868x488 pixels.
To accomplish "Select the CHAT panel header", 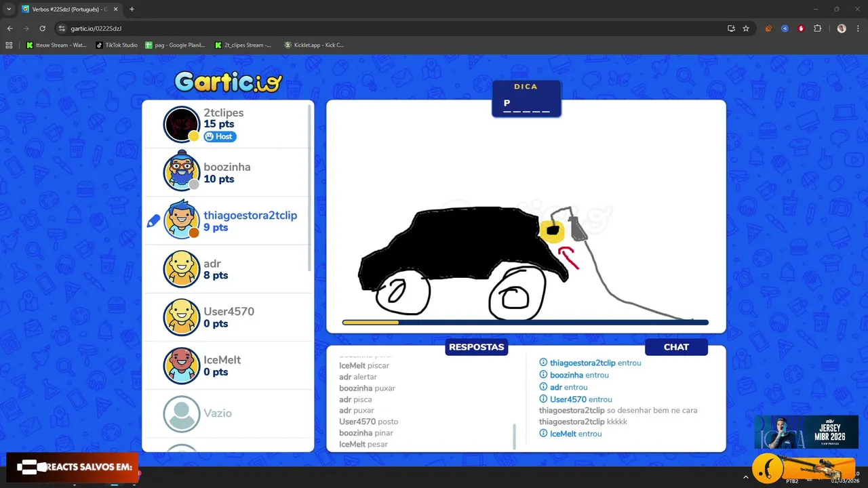I will tap(676, 347).
